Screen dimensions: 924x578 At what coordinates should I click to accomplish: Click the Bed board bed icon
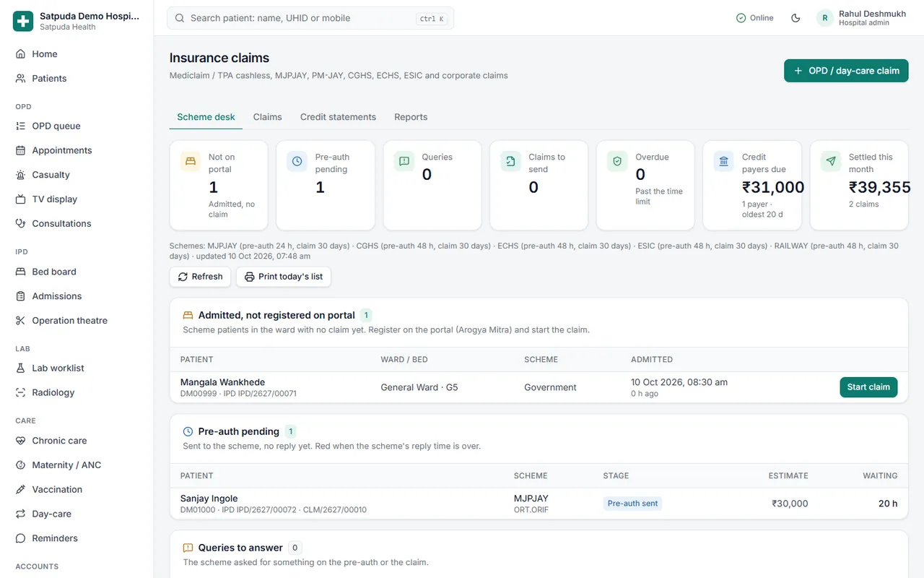pos(20,272)
